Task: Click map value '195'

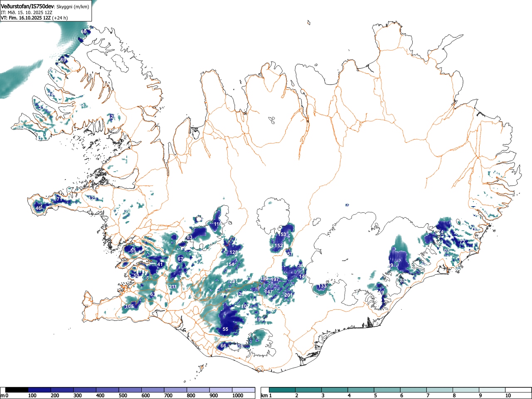Action: click(260, 320)
